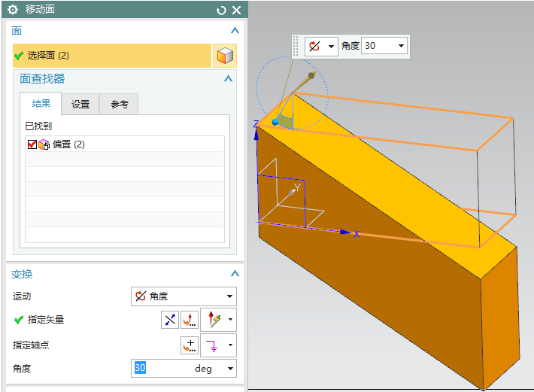The height and width of the screenshot is (392, 534).
Task: Click the 角度 input field in dialog
Action: (x=161, y=369)
